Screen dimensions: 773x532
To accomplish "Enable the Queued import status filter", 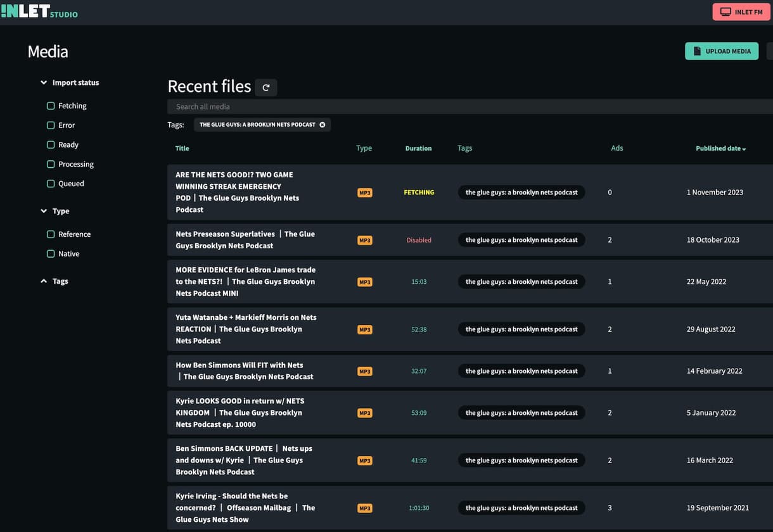I will [x=51, y=184].
